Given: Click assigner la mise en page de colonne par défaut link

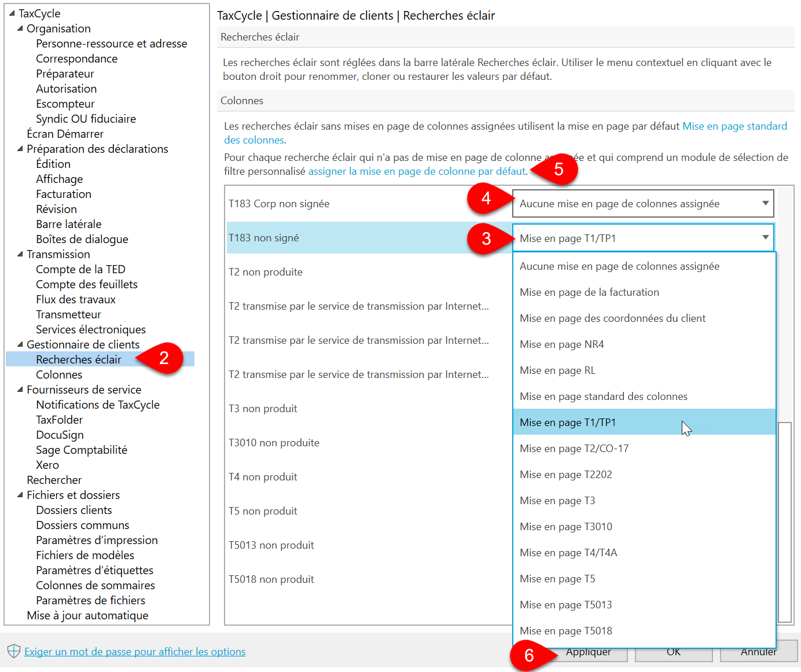Looking at the screenshot, I should [x=417, y=171].
